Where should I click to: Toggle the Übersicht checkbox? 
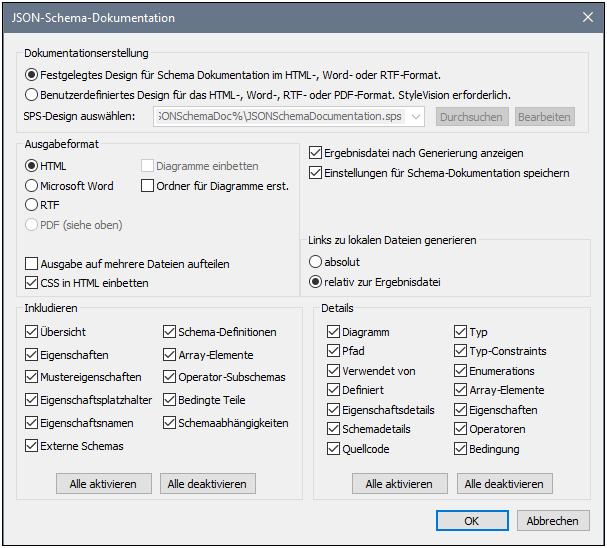32,332
